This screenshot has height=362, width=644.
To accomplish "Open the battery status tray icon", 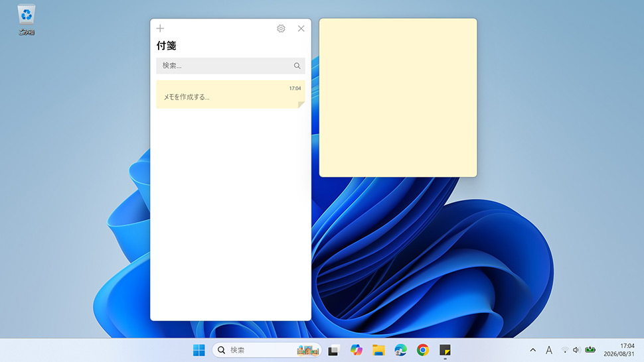I will click(590, 349).
